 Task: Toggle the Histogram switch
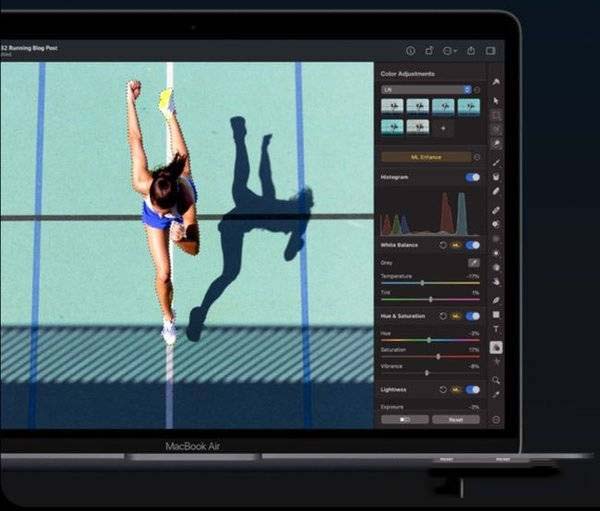(x=473, y=177)
